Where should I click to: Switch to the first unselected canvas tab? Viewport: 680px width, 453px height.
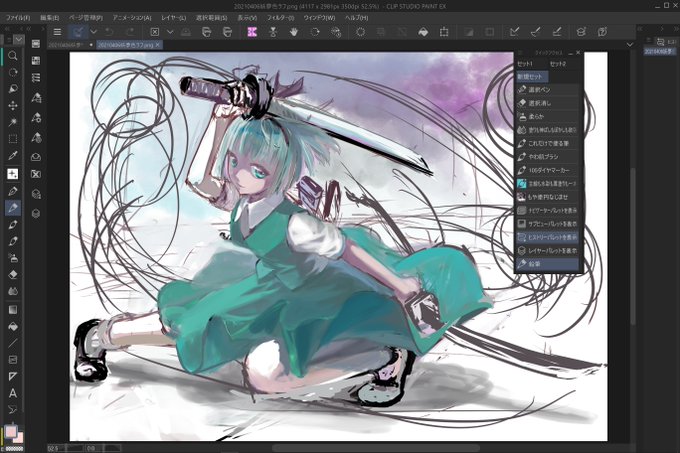click(70, 45)
